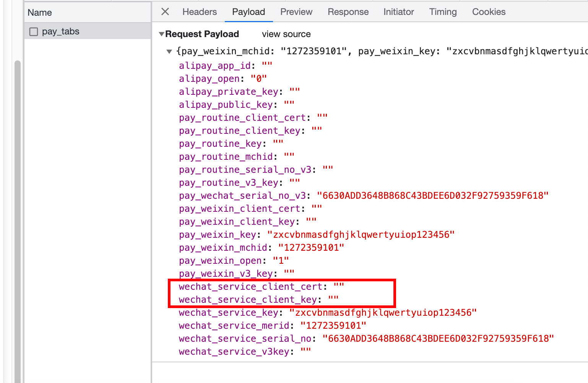
Task: Select the wechat_service_serial_no entry
Action: 366,338
